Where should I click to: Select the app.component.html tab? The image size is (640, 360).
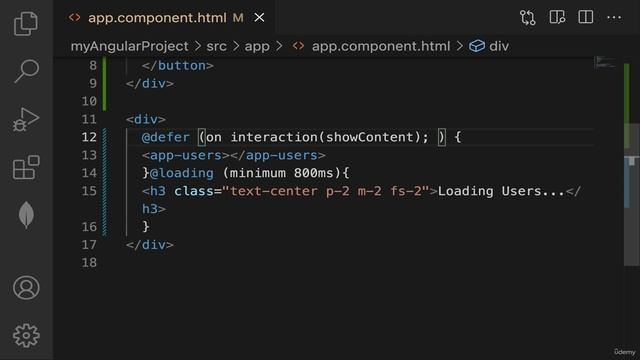157,18
